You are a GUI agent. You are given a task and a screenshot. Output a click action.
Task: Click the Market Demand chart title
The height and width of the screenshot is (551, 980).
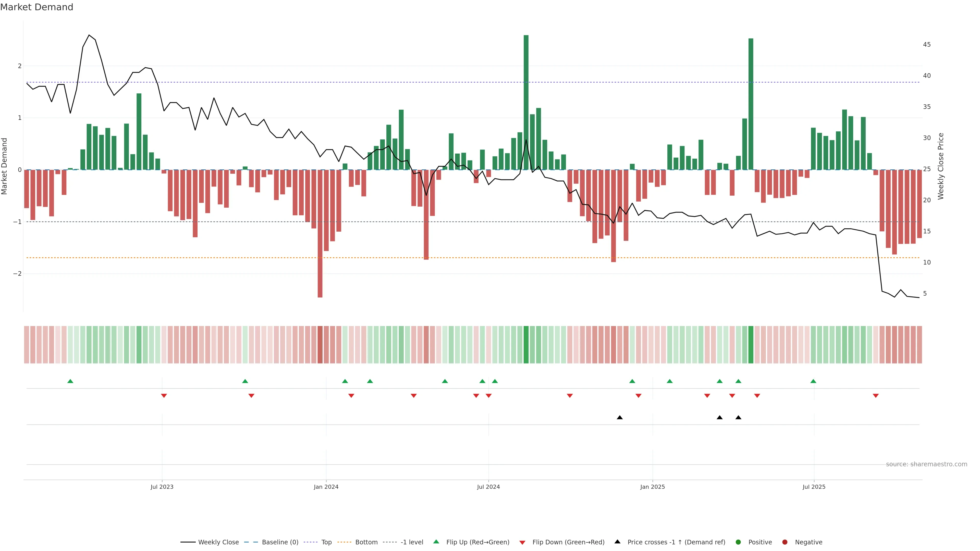(x=36, y=7)
